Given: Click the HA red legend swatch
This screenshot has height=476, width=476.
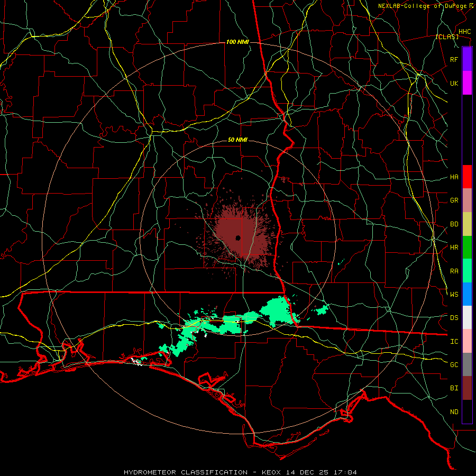Looking at the screenshot, I should tap(467, 177).
